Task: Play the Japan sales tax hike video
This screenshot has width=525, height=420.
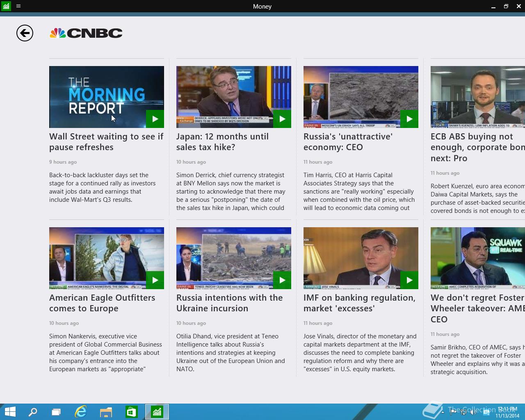Action: click(282, 119)
